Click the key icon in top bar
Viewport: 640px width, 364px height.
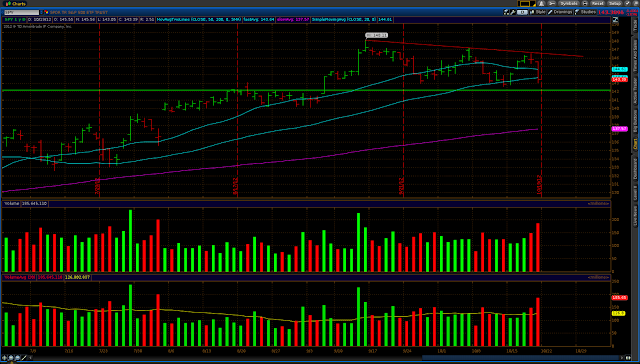click(x=552, y=3)
